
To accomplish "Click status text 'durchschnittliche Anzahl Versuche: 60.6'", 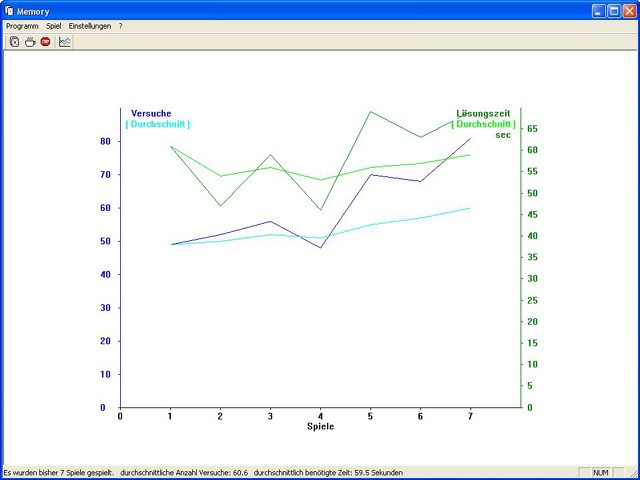I will point(184,473).
